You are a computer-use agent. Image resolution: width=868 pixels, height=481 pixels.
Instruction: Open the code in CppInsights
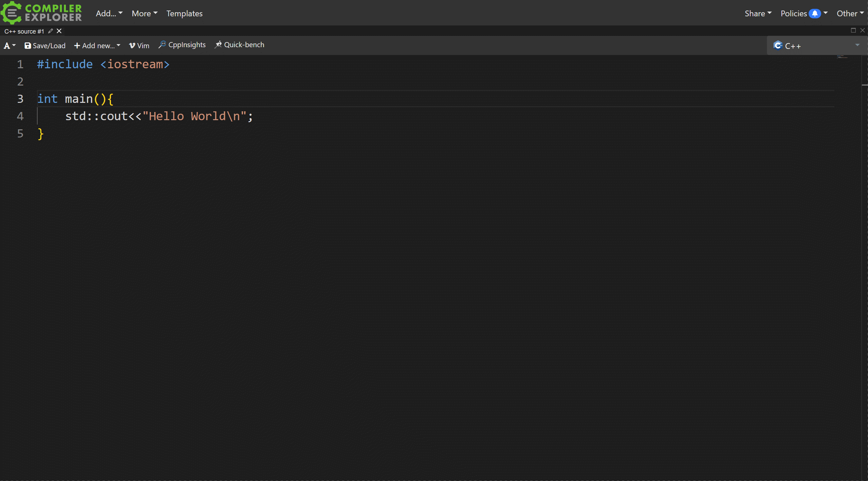pyautogui.click(x=182, y=45)
